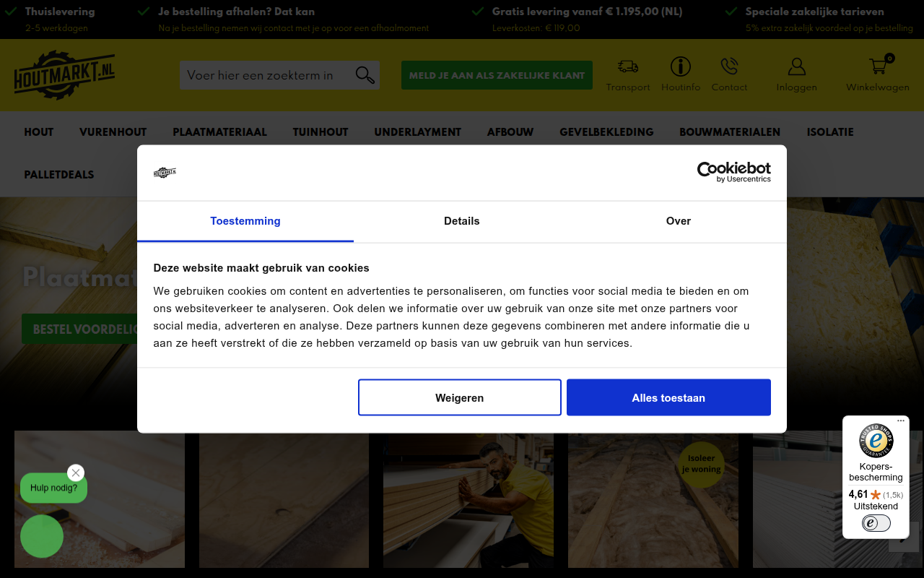This screenshot has height=578, width=924.
Task: Open the Winkelwagen shopping cart icon
Action: click(x=878, y=66)
